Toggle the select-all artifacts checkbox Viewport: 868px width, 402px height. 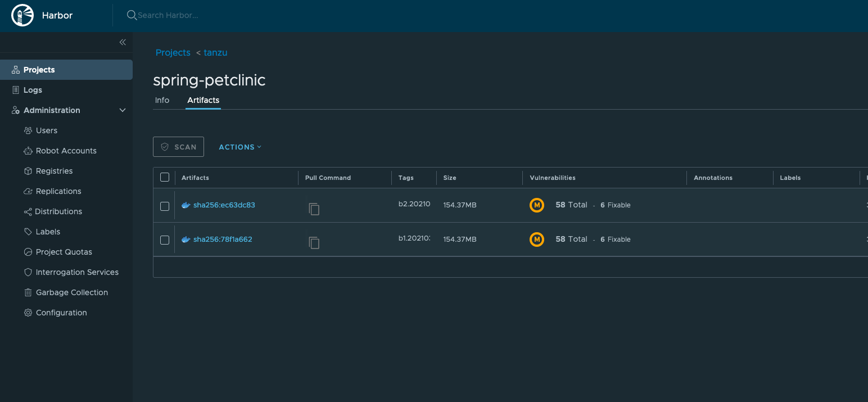point(165,177)
